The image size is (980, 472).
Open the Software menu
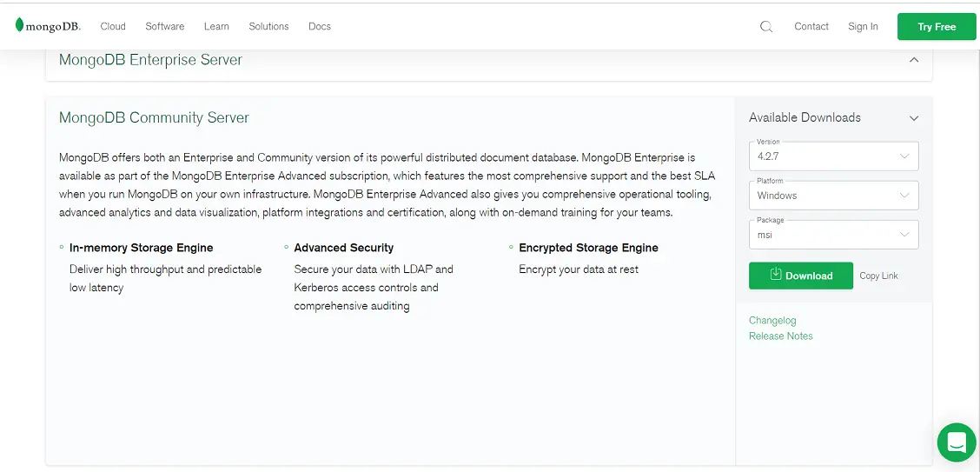click(165, 26)
